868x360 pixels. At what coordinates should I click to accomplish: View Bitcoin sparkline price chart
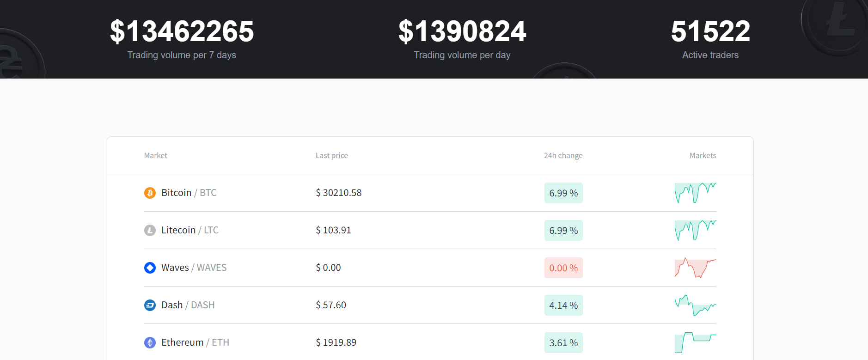[695, 193]
